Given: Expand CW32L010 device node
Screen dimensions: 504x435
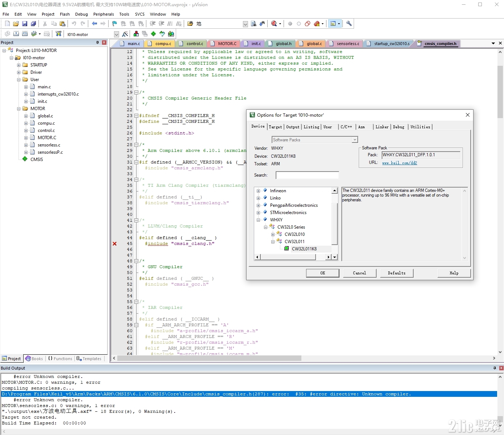Looking at the screenshot, I should (273, 234).
